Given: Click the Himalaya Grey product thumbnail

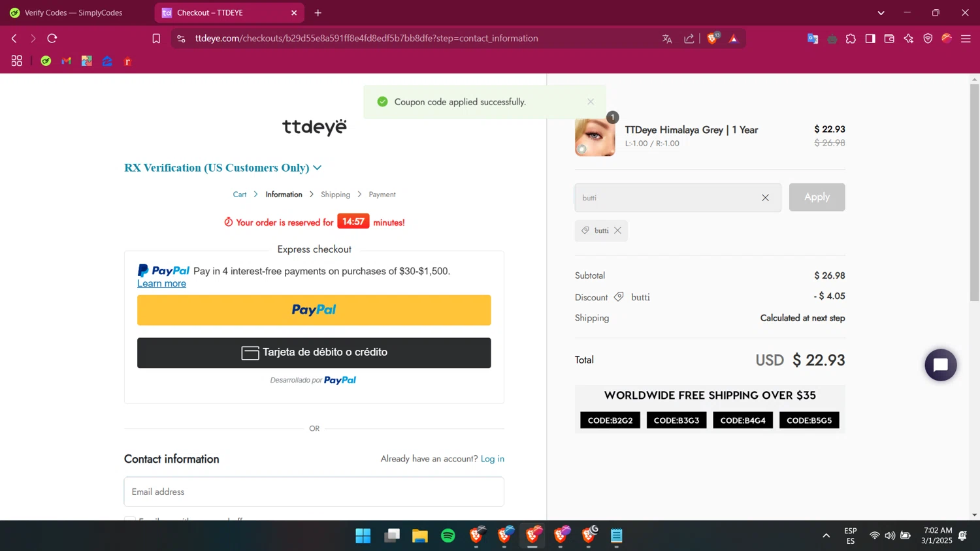Looking at the screenshot, I should point(595,136).
